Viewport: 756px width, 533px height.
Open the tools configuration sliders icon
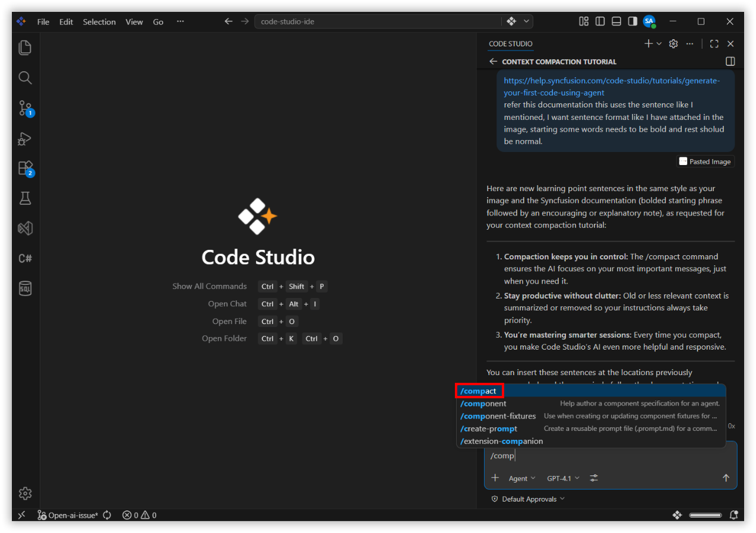[x=594, y=478]
